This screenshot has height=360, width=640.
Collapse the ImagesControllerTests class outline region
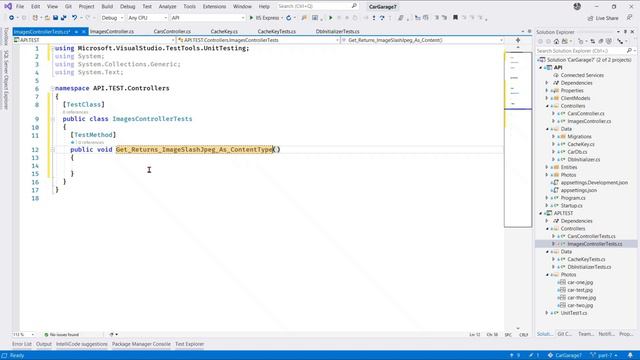[x=52, y=119]
